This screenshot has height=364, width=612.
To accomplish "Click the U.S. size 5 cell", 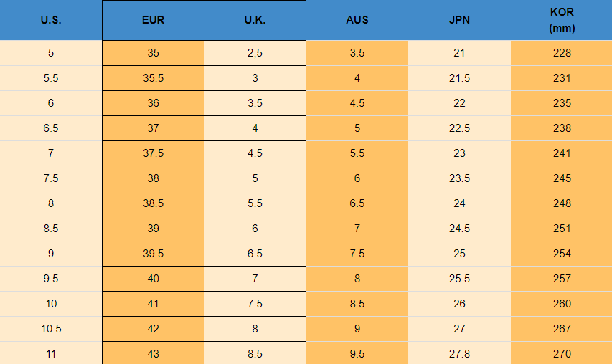I will click(x=51, y=53).
